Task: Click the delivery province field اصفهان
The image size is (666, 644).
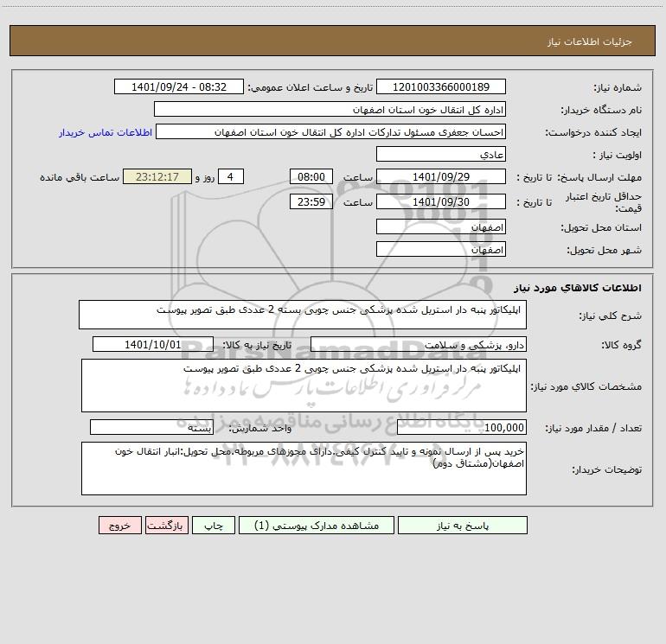Action: pos(441,226)
